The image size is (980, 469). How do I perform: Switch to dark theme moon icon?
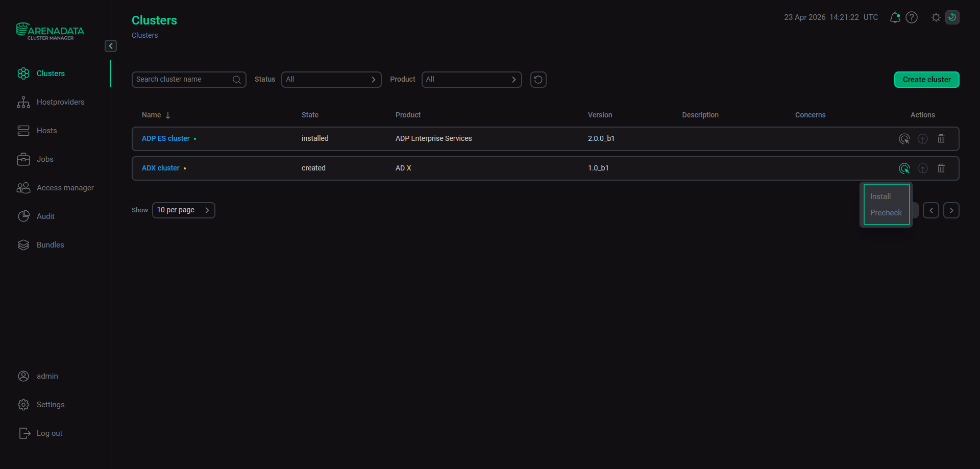click(952, 17)
